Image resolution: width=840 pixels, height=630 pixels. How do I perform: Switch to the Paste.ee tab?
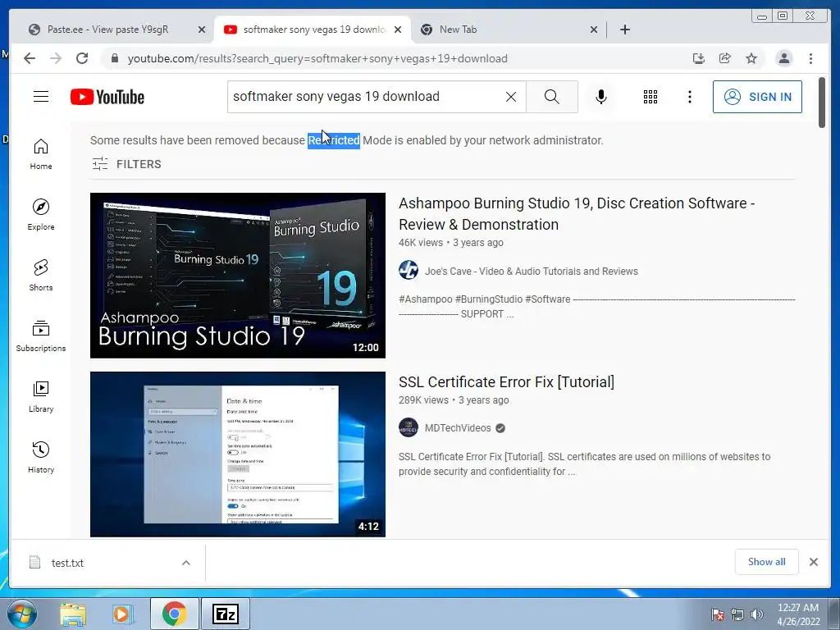pos(107,30)
